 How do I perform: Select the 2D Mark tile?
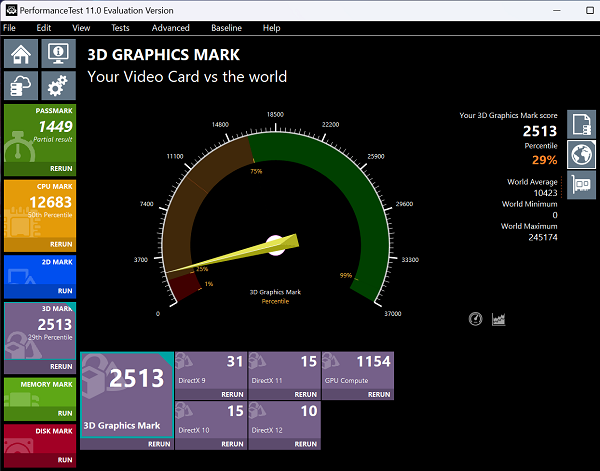(40, 270)
